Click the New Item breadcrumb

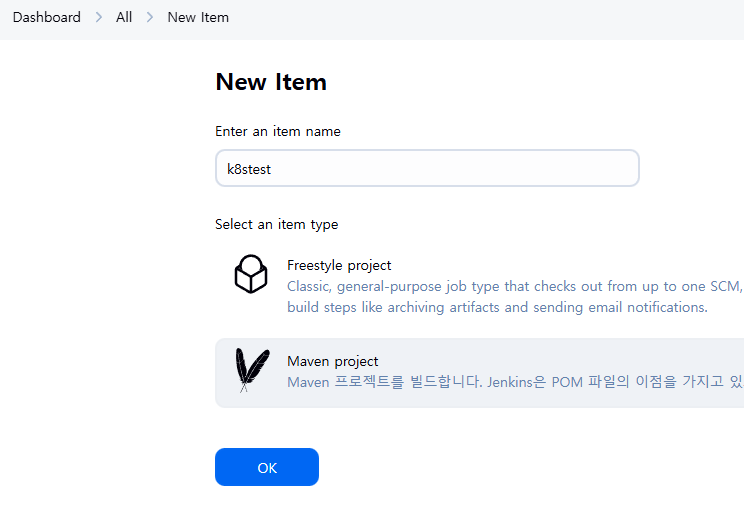coord(198,18)
